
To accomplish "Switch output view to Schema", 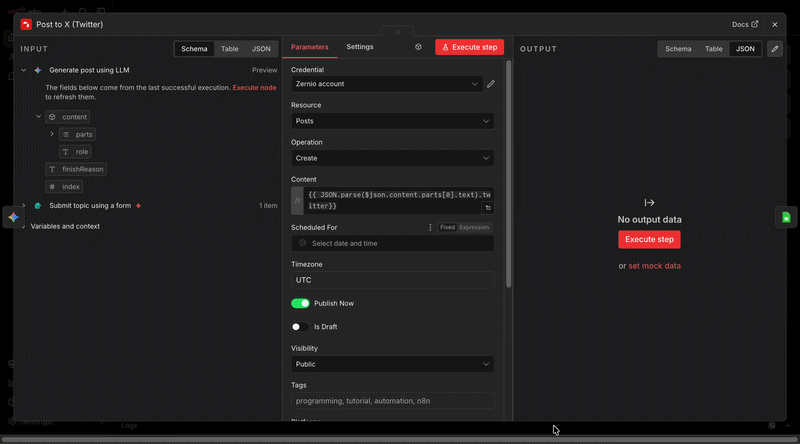I will click(x=678, y=49).
